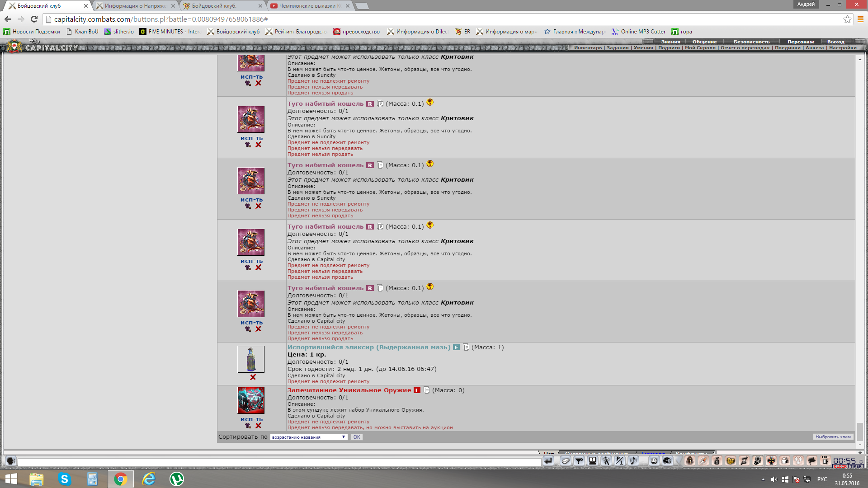The image size is (868, 488).
Task: Click the single person friends icon
Action: click(x=785, y=461)
